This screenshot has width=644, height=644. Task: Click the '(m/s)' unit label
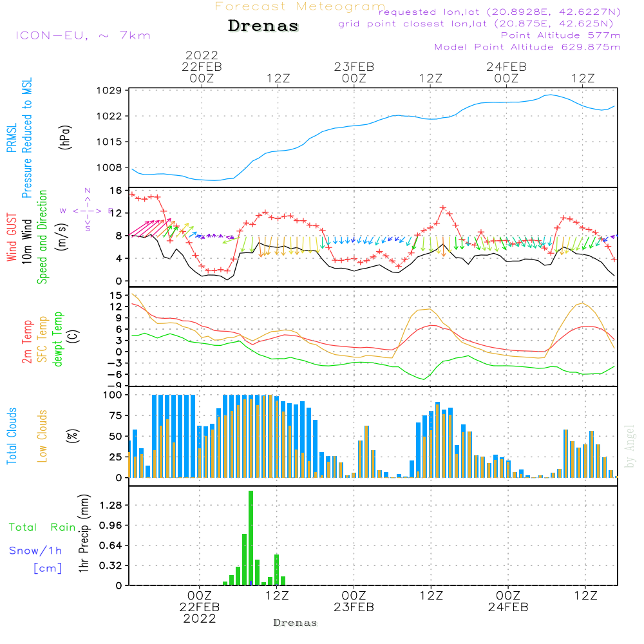point(62,237)
